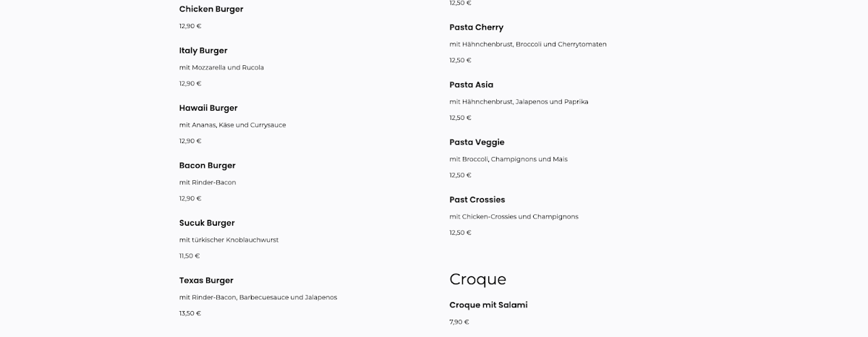Select the Italy Burger heading
Screen dimensions: 868x337
(x=203, y=51)
